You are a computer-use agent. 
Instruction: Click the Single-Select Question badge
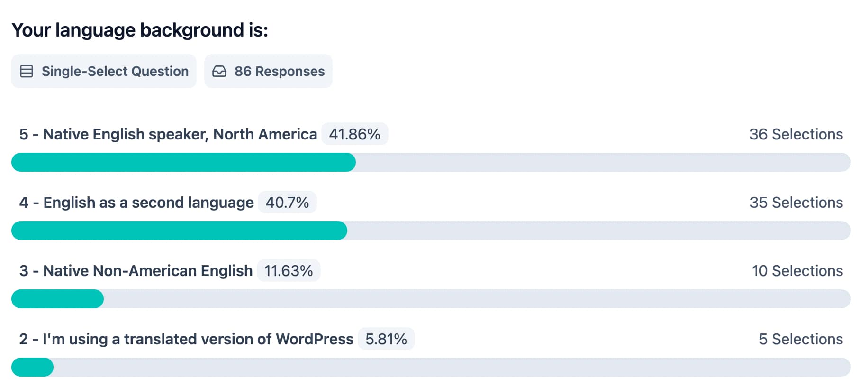click(104, 71)
